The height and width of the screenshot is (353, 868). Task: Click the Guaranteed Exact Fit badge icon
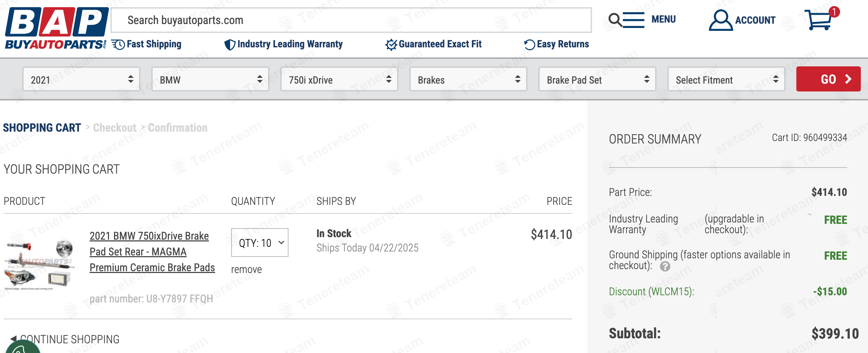(x=391, y=44)
